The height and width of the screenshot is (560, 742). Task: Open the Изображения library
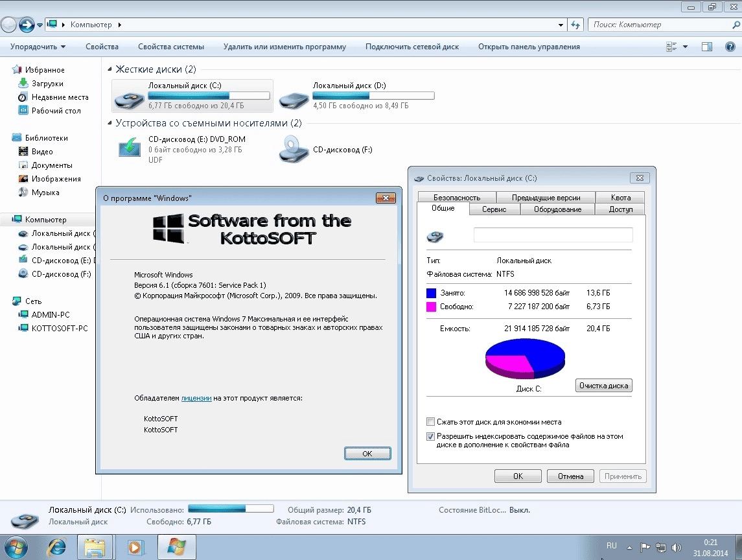pos(56,179)
